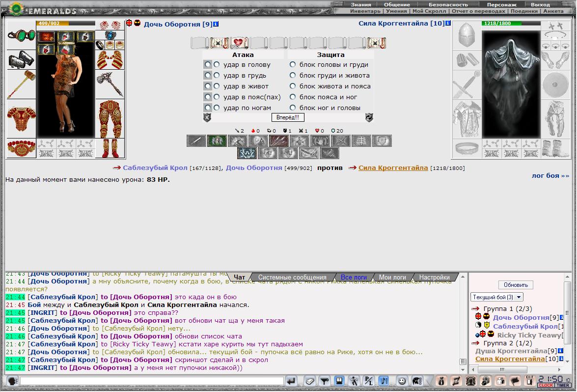Viewport: 577px width, 392px height.
Task: Click the red chest armor item
Action: (x=21, y=118)
